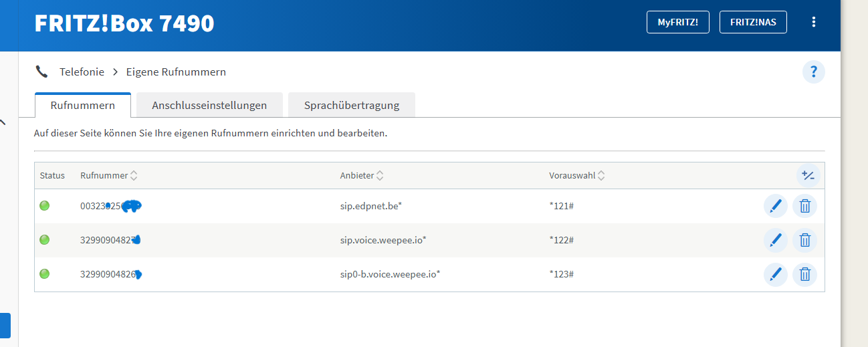Select the Rufnummern tab
Viewport: 868px width, 347px height.
point(82,105)
